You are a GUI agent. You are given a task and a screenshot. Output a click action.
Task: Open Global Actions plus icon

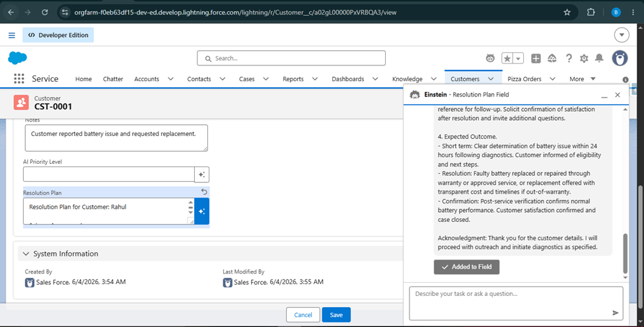tap(536, 58)
